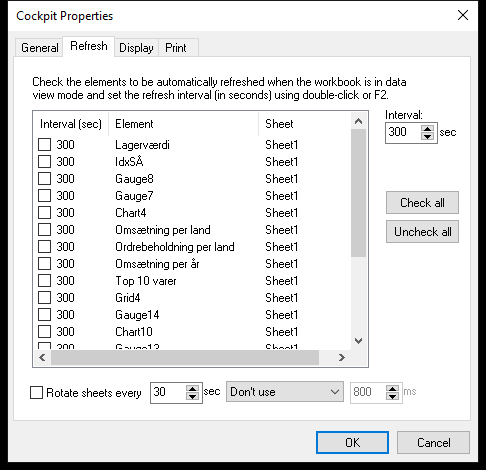Check the IdxSÅ element checkbox

tap(44, 162)
